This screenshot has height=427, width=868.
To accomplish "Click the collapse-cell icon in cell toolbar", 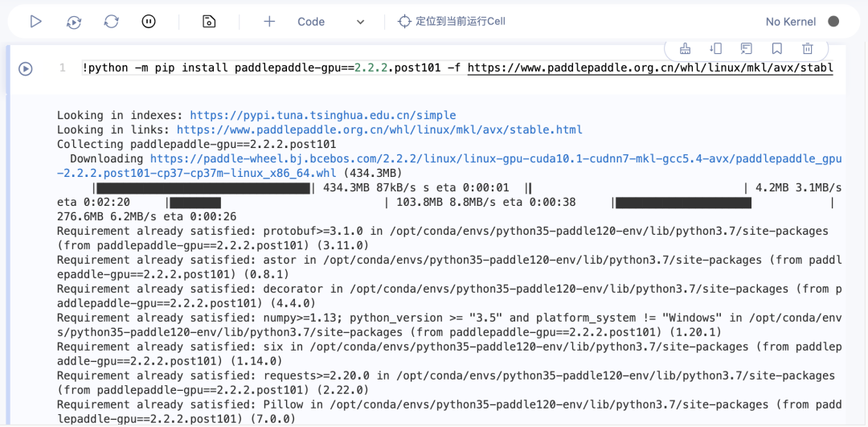I will pos(716,49).
